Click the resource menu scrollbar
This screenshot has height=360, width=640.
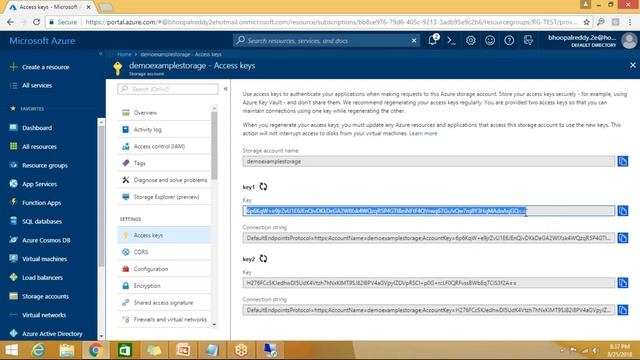(x=214, y=145)
